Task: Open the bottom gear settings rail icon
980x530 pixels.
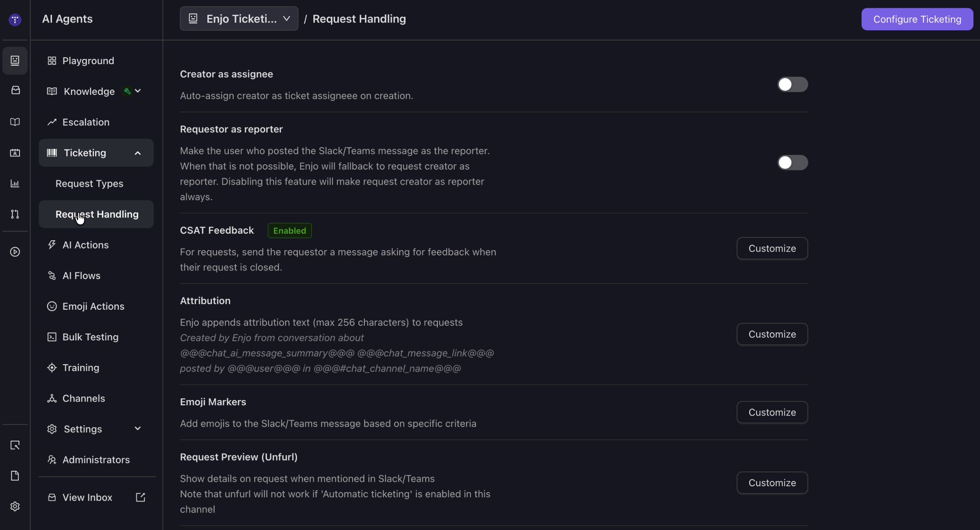Action: [x=15, y=506]
